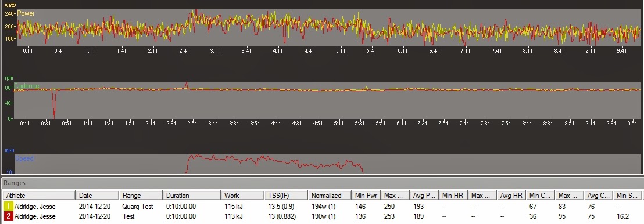Click the 13.5 (0.9) TSS value
Viewport: 644px width, 224px height.
[281, 207]
